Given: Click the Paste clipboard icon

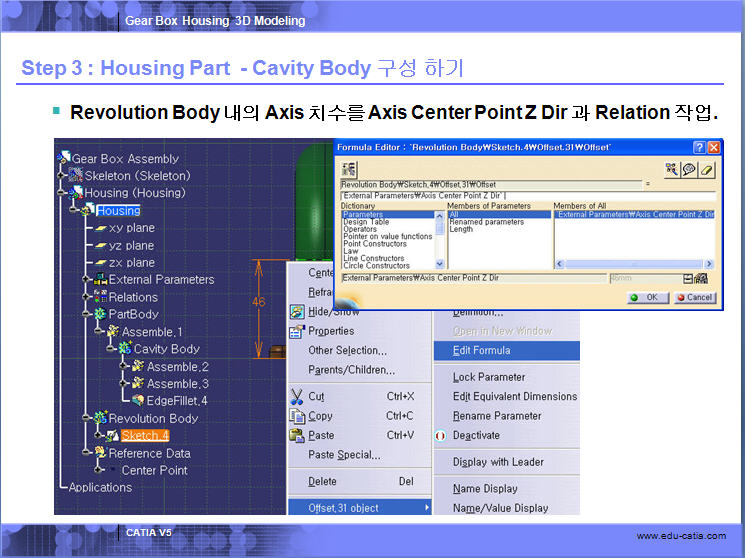Looking at the screenshot, I should pos(296,435).
